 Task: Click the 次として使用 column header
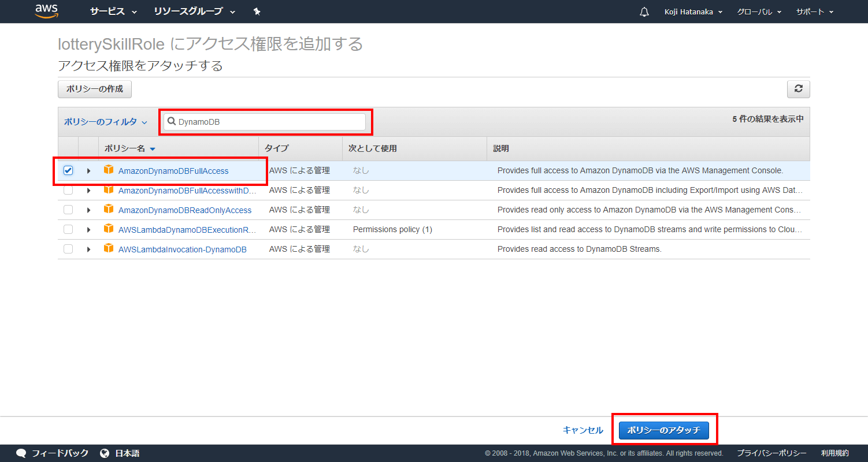pyautogui.click(x=414, y=148)
